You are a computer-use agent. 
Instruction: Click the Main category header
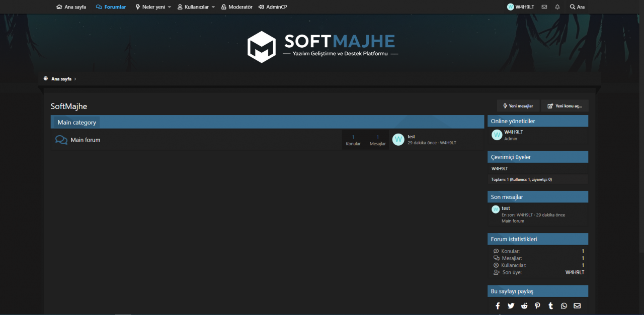coord(77,123)
